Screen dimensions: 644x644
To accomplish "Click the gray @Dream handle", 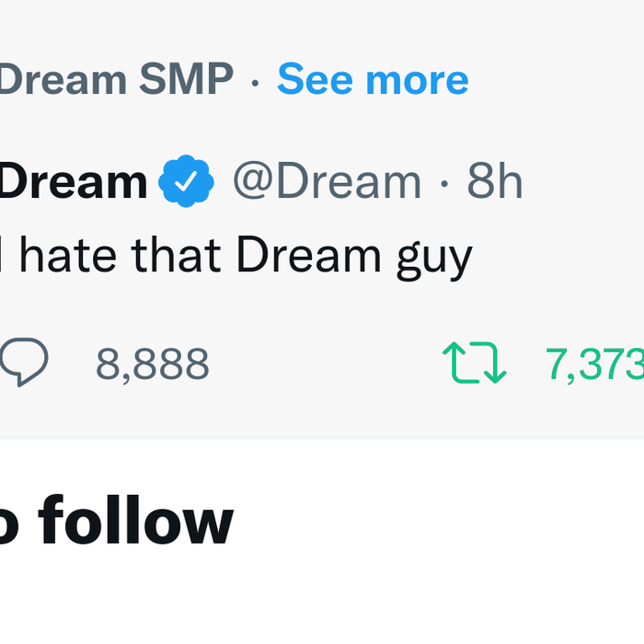I will [x=327, y=182].
